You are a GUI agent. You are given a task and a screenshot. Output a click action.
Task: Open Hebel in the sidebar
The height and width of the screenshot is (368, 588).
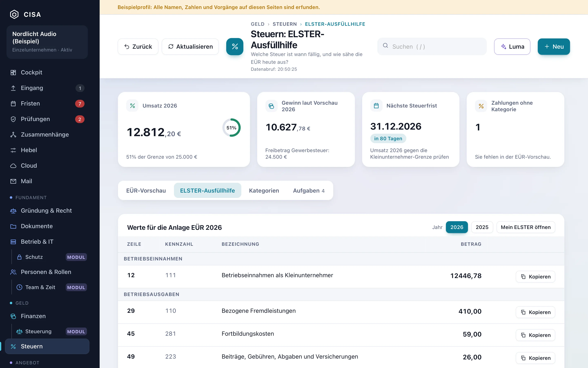click(47, 150)
